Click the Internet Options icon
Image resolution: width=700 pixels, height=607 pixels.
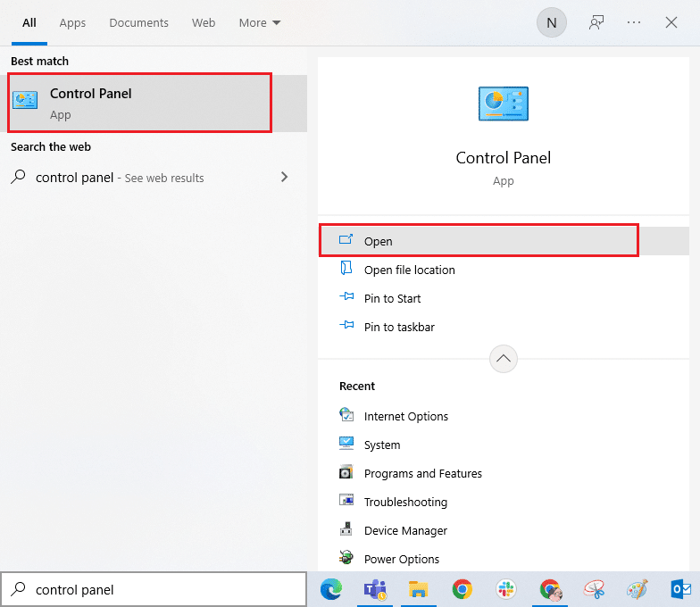[x=346, y=414]
